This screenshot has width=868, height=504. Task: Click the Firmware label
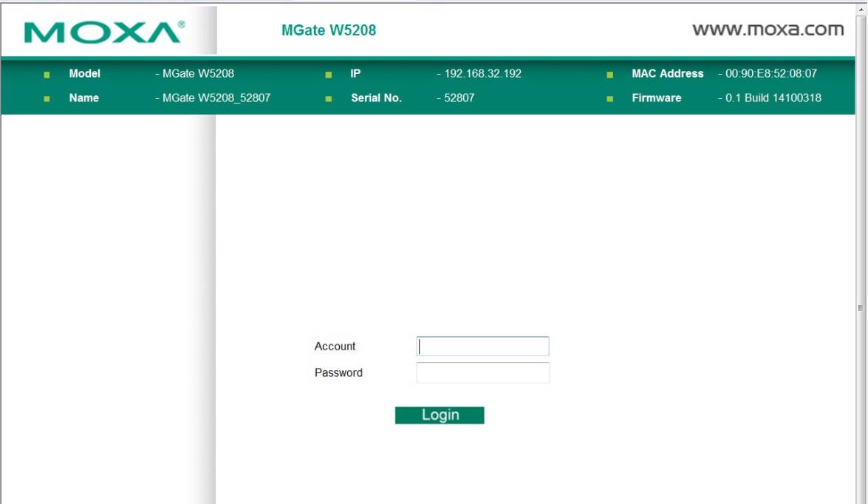point(657,98)
